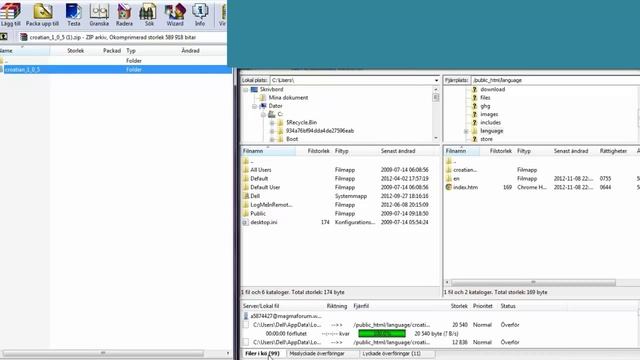Screen dimensions: 640x360
Task: Click the WinRAR horizontal scrollbar
Action: tap(103, 353)
